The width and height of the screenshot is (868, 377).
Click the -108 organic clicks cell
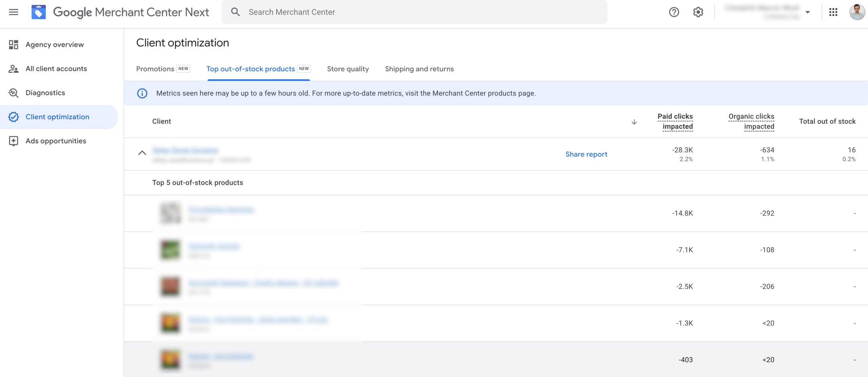(x=767, y=250)
